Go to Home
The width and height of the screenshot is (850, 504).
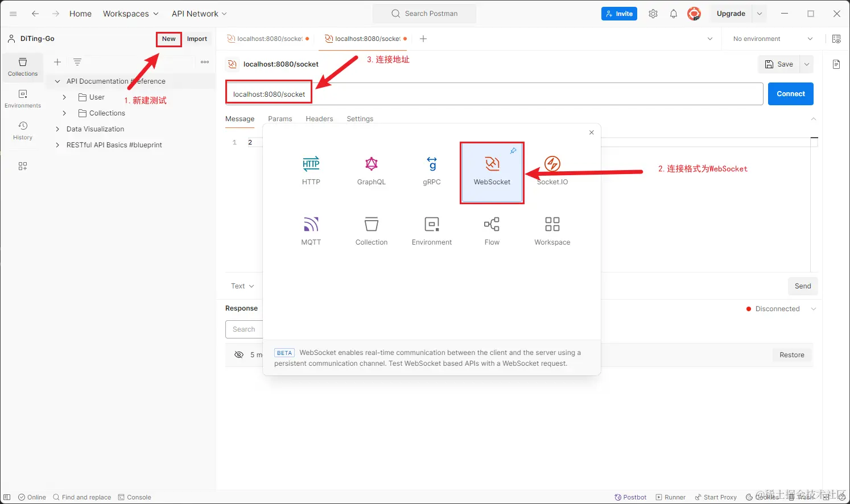click(x=80, y=14)
